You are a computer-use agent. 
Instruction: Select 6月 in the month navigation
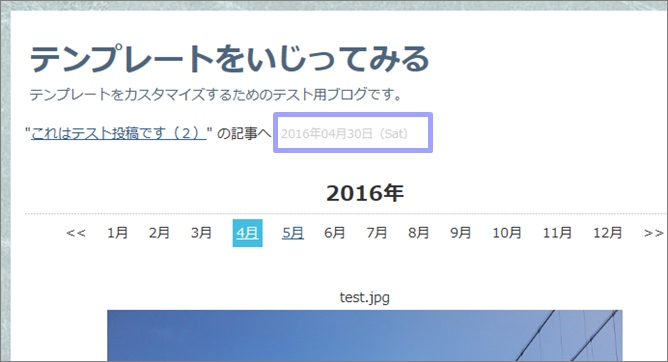point(334,233)
